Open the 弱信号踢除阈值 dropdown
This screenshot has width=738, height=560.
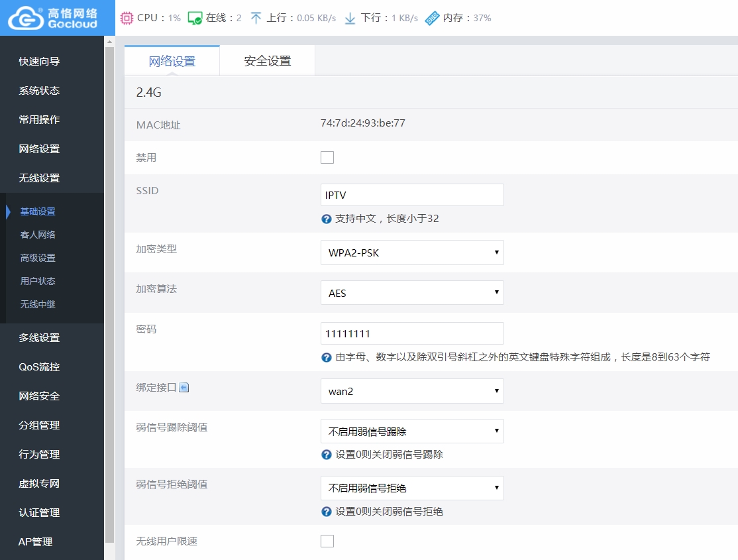pos(412,431)
